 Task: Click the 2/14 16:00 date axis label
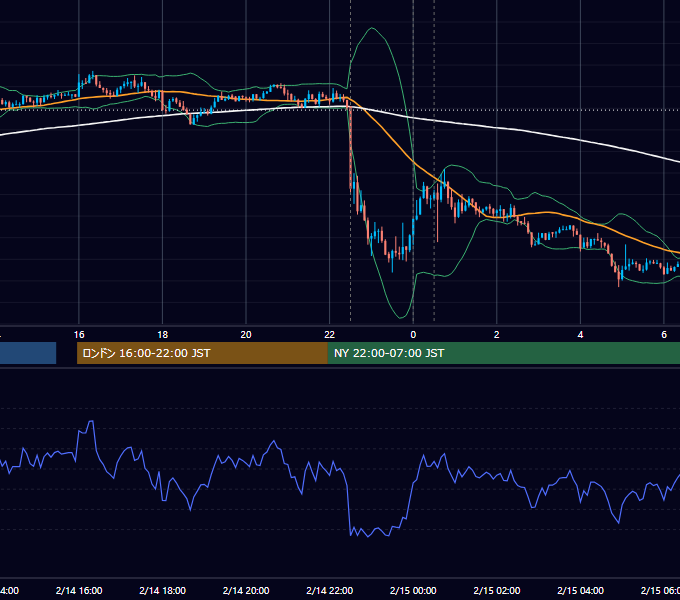click(x=79, y=590)
